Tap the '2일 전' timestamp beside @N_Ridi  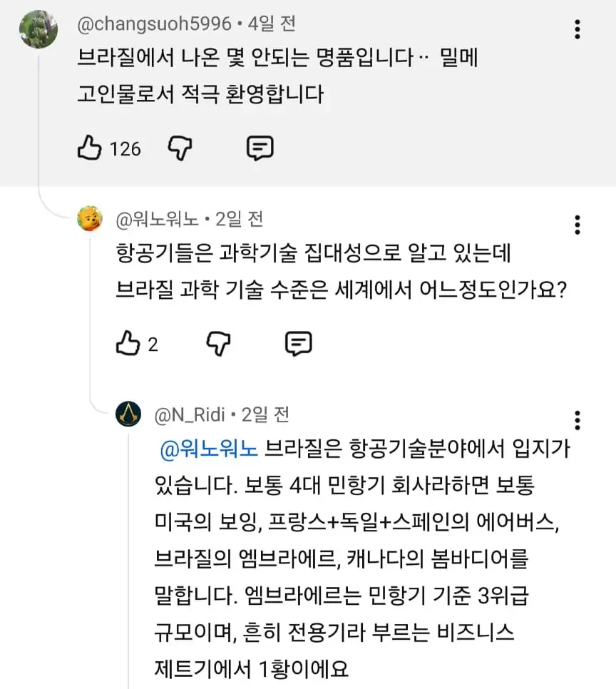click(265, 414)
